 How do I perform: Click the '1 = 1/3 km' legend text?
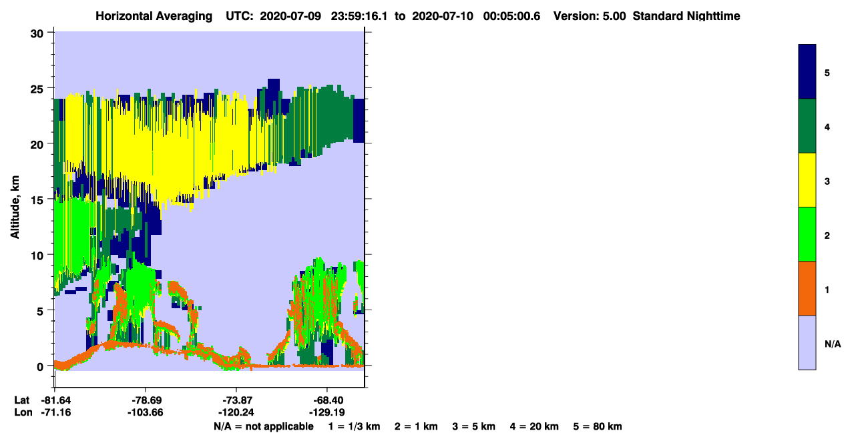click(x=355, y=426)
